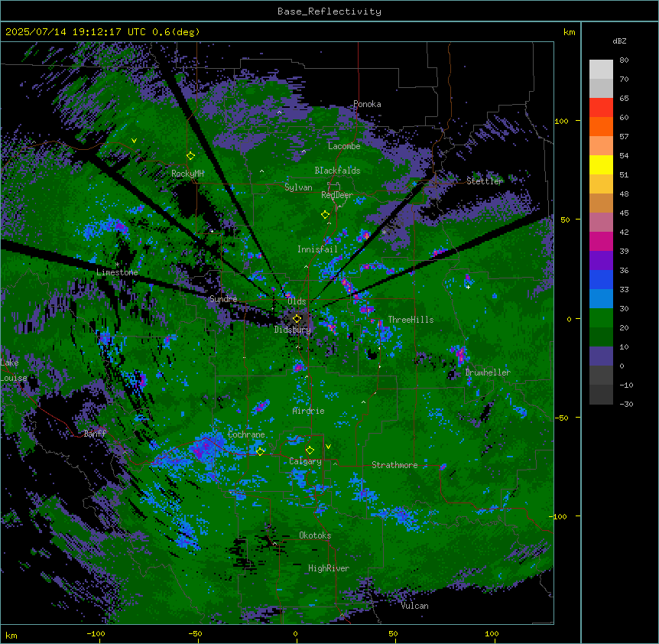This screenshot has width=659, height=644.
Task: Click the Drumheller town label
Action: click(x=488, y=372)
